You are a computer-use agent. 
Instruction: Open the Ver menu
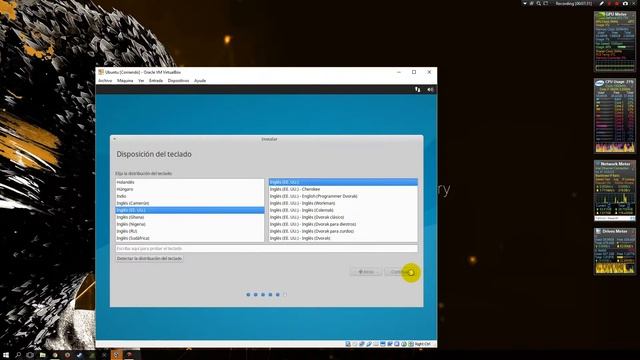coord(141,81)
